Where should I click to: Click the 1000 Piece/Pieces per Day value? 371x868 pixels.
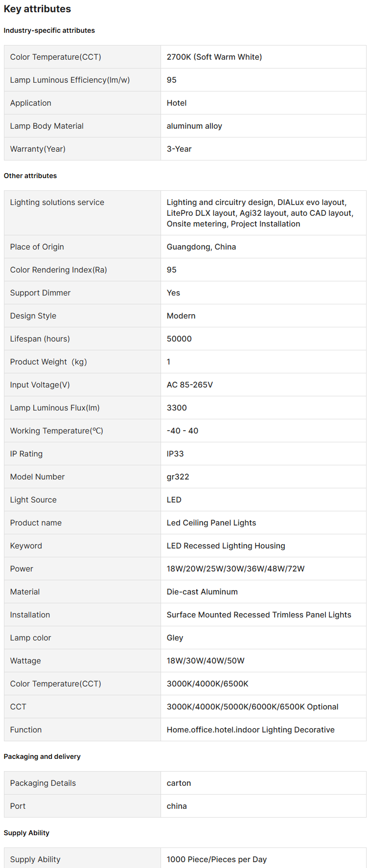pyautogui.click(x=216, y=859)
